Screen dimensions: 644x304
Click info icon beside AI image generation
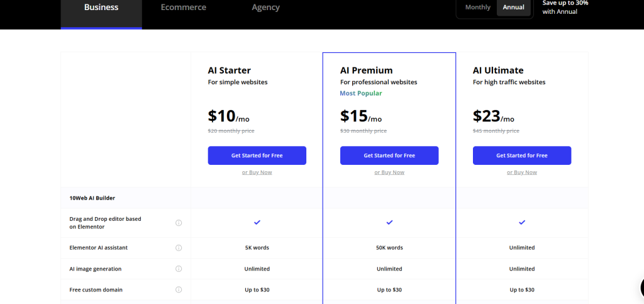pos(179,269)
